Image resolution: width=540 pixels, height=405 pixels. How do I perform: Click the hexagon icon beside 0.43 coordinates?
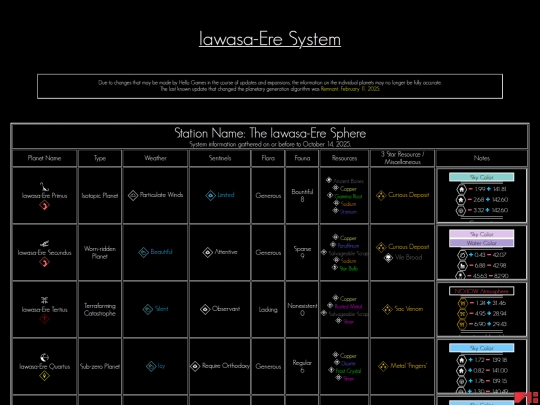click(461, 255)
